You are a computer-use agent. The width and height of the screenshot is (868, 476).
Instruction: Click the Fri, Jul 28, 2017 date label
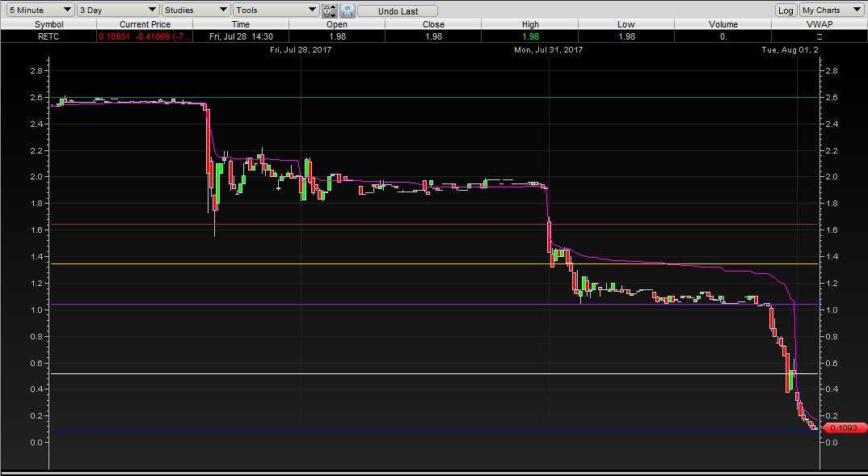301,50
